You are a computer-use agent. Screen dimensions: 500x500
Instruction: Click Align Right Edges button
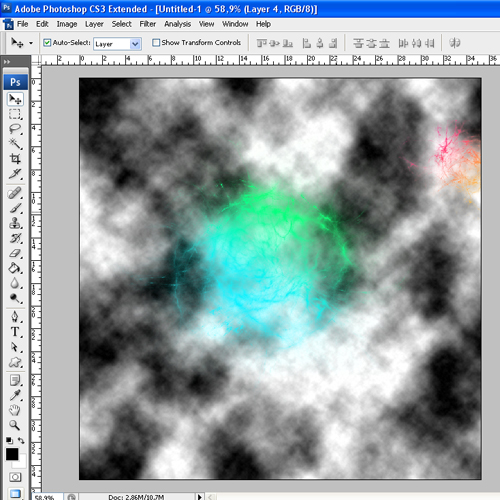point(333,43)
